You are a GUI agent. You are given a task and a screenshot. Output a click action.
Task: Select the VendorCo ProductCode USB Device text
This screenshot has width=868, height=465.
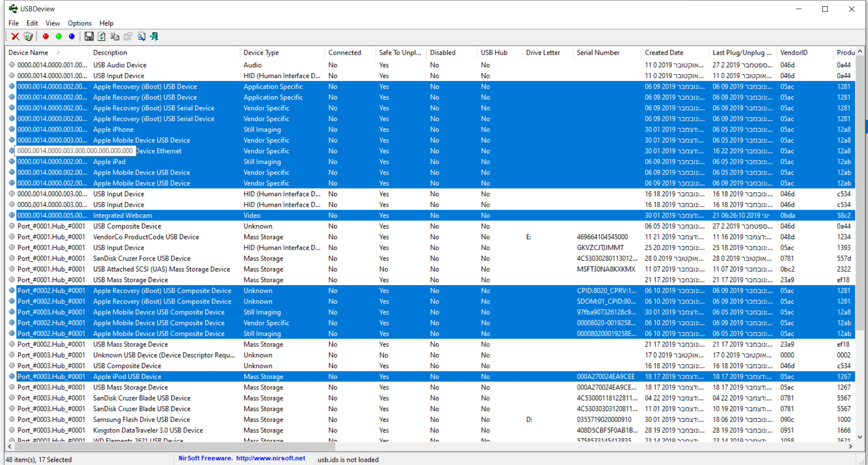point(146,237)
